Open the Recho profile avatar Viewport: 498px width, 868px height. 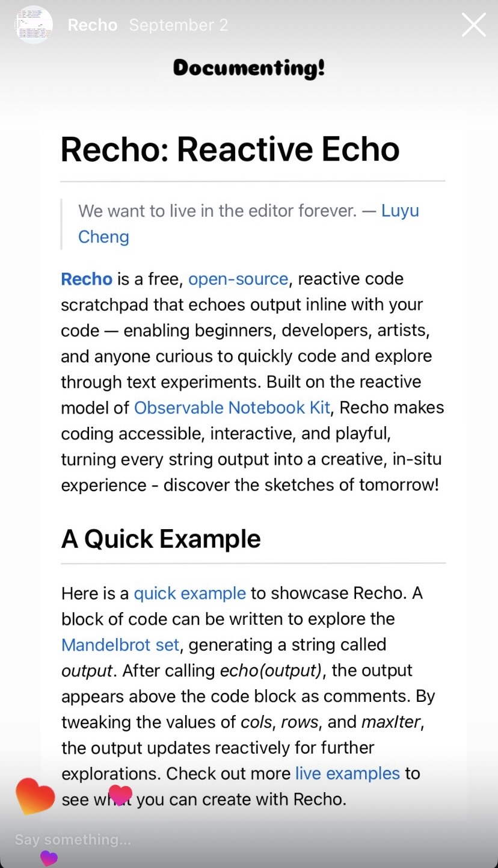coord(34,25)
